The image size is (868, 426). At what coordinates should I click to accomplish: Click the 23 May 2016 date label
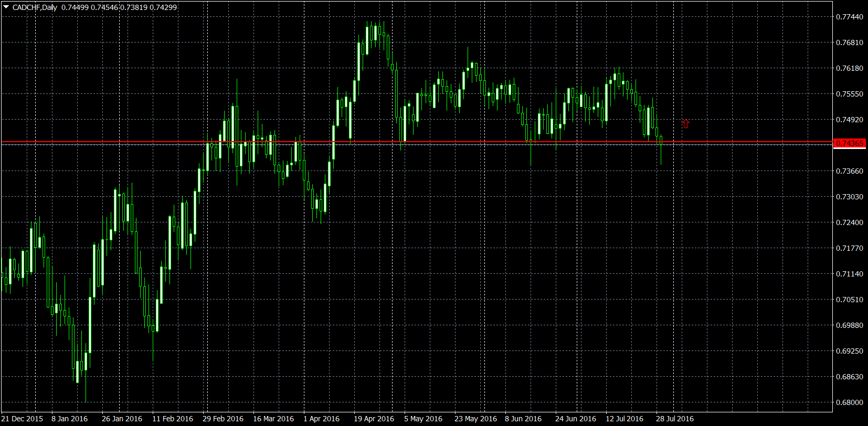click(476, 419)
